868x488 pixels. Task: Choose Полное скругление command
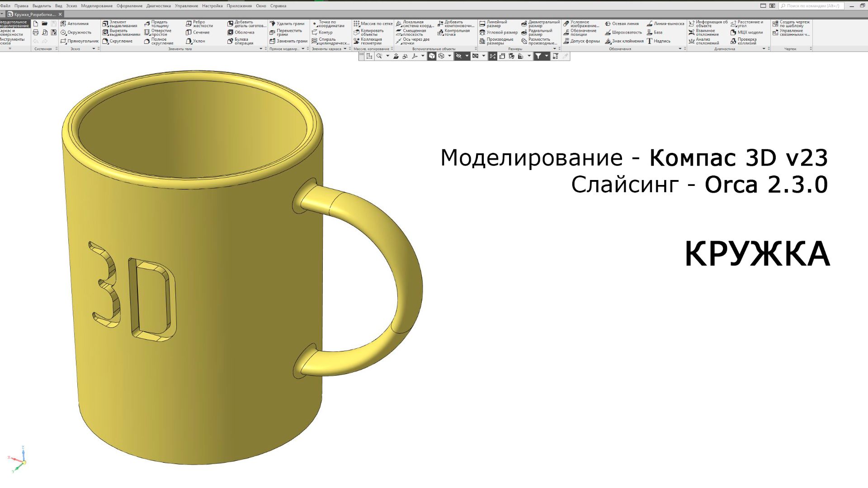point(159,41)
